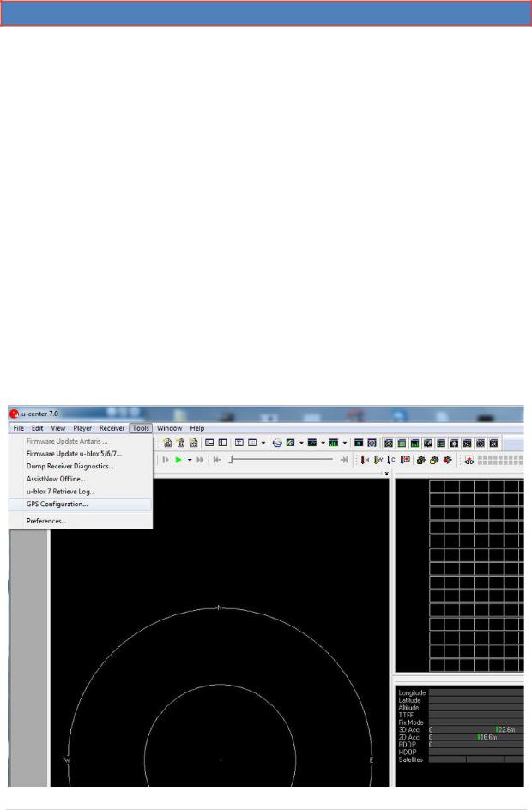Open the Player menu
The width and height of the screenshot is (532, 810).
point(82,428)
